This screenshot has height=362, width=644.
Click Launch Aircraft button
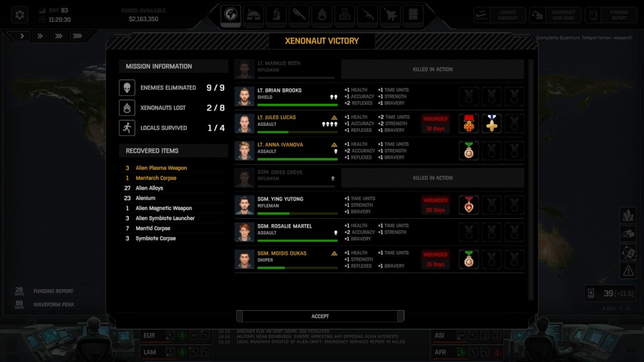click(x=500, y=15)
